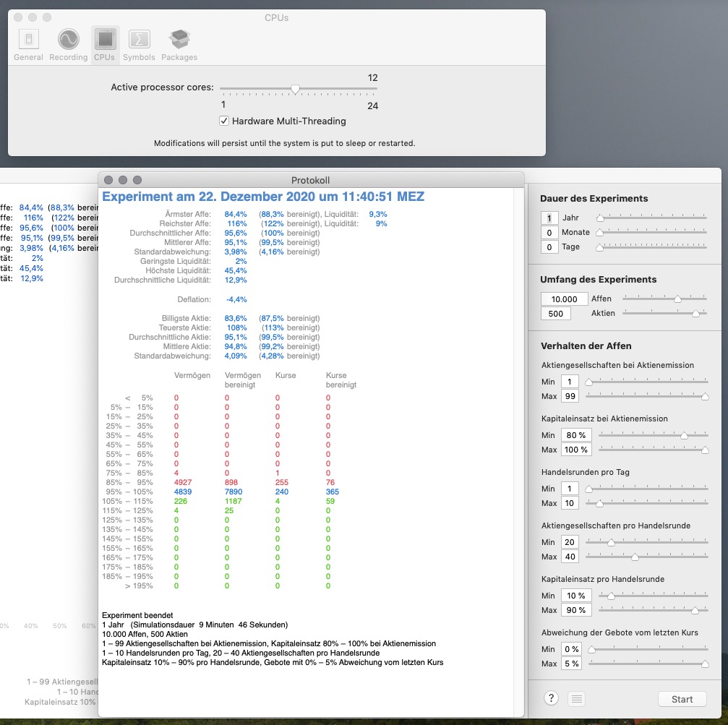Click the Jahr duration input field
The height and width of the screenshot is (725, 728).
tap(549, 218)
